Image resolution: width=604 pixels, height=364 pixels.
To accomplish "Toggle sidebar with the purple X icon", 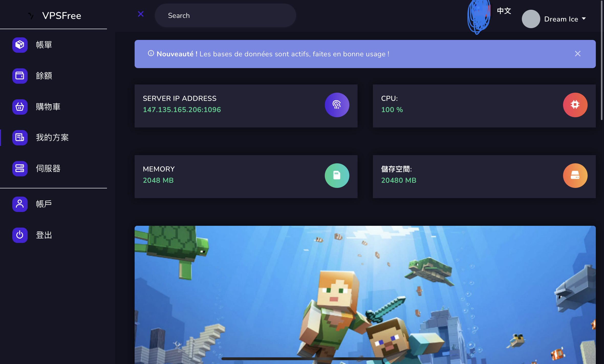I will 141,14.
